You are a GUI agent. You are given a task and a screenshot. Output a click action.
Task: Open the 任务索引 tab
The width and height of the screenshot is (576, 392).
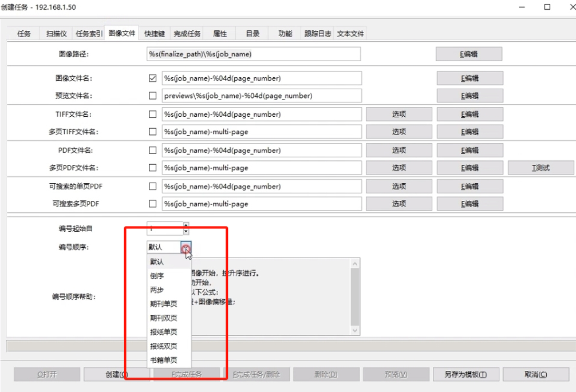(89, 34)
